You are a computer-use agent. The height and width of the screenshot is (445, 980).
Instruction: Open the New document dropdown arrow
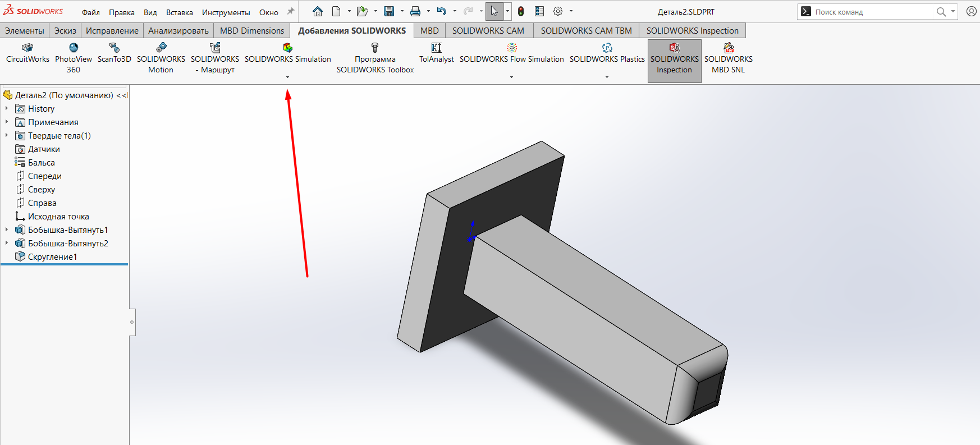(349, 11)
